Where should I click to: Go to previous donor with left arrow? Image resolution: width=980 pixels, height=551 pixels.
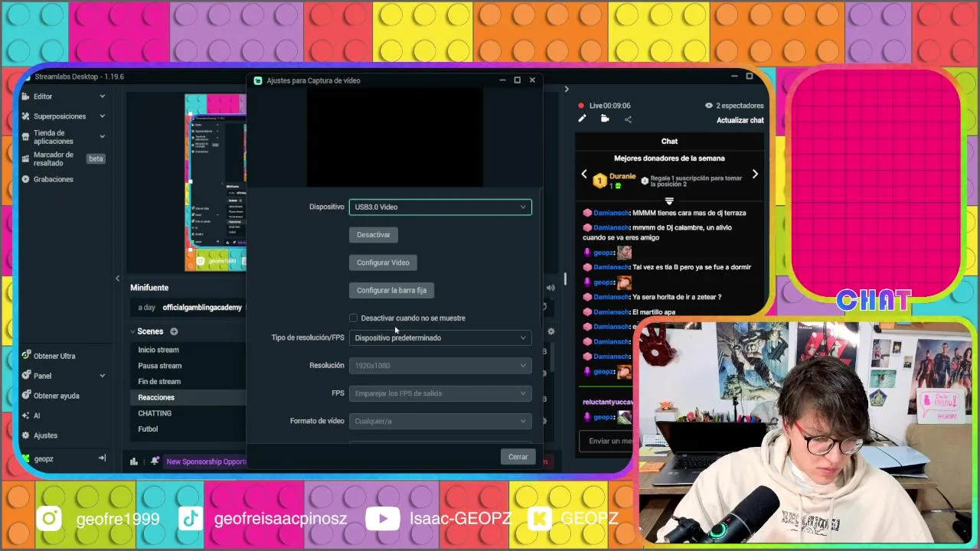pos(584,174)
